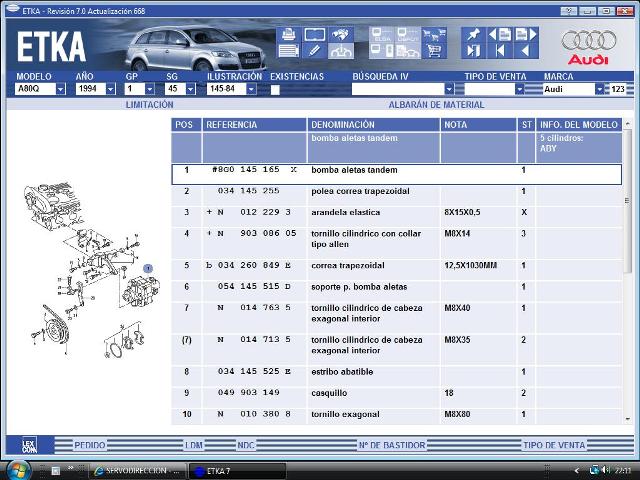Click the parts table vertical scrollbar thumb
The image size is (640, 480).
tap(627, 200)
